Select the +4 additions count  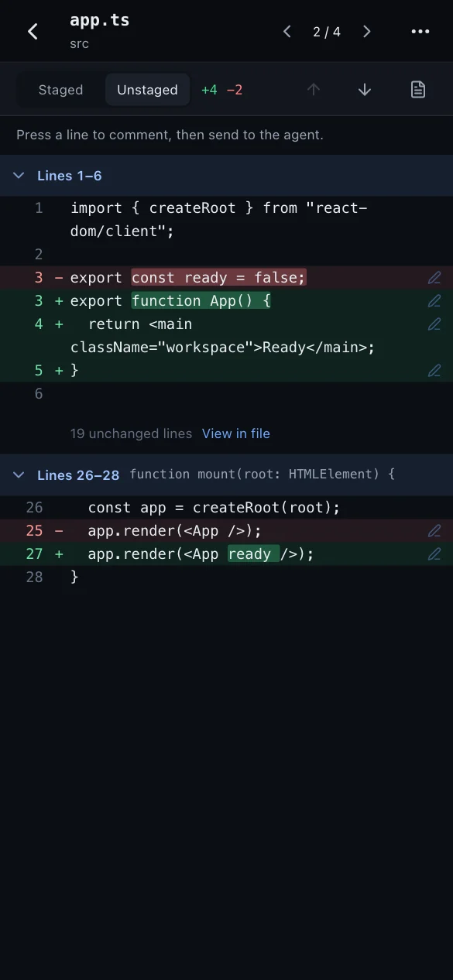(209, 90)
